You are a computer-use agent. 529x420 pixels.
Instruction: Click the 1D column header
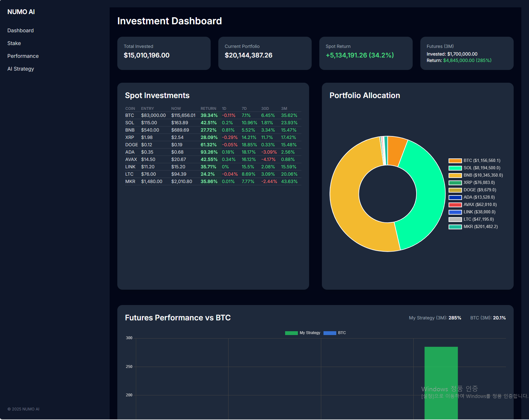tap(224, 109)
